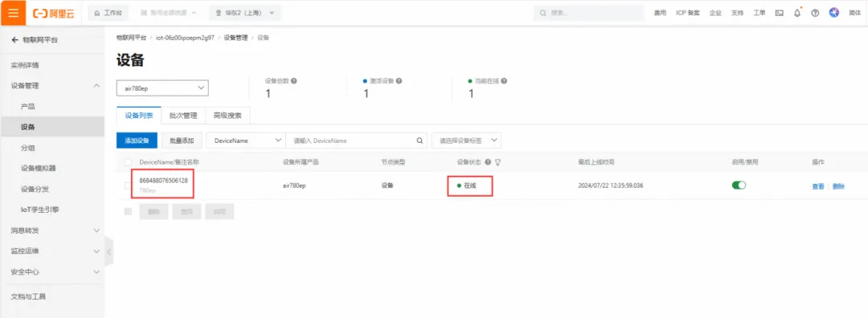868x318 pixels.
Task: Open the 费用 billing menu
Action: click(660, 13)
